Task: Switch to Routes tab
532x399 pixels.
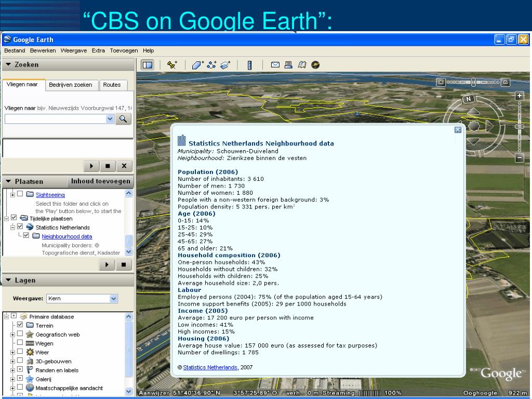Action: (x=112, y=85)
